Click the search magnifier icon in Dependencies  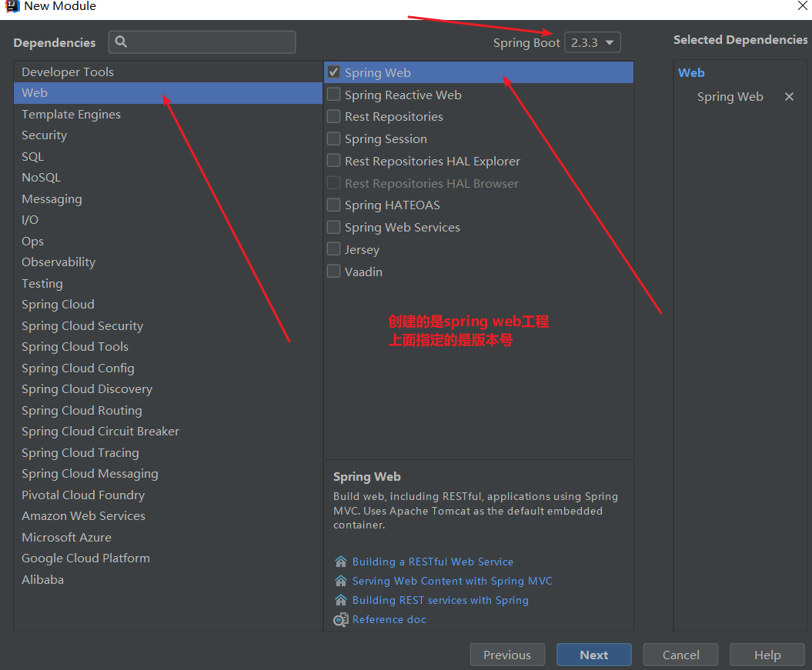[121, 42]
